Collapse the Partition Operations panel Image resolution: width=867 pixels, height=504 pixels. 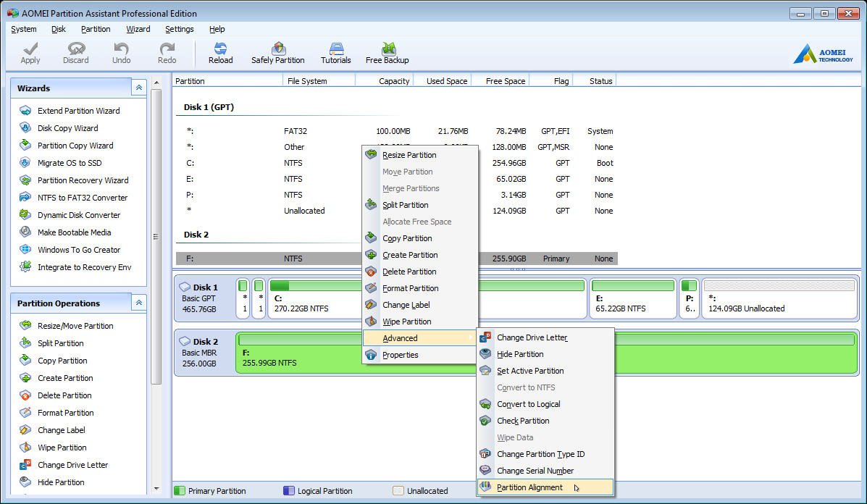[x=138, y=303]
